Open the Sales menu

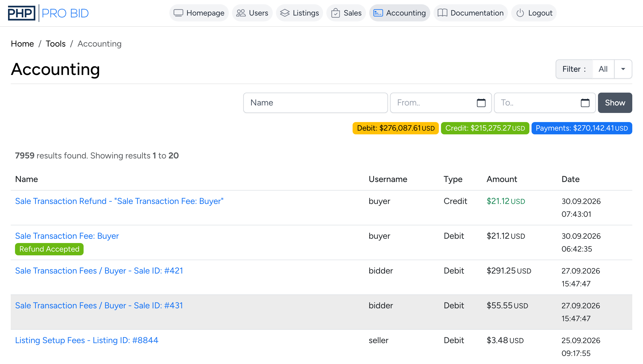tap(346, 13)
